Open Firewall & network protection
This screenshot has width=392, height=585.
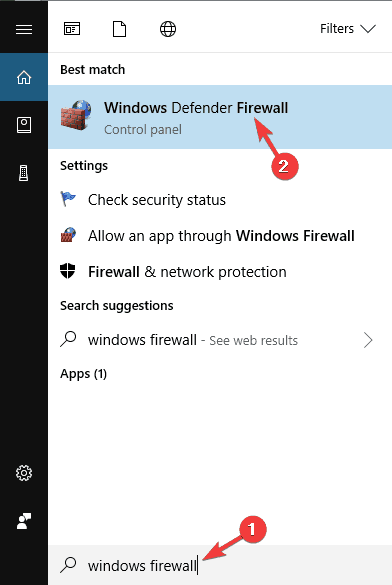(x=220, y=272)
